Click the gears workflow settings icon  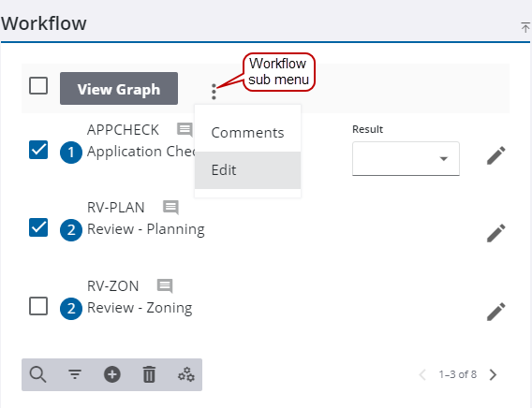pyautogui.click(x=186, y=374)
